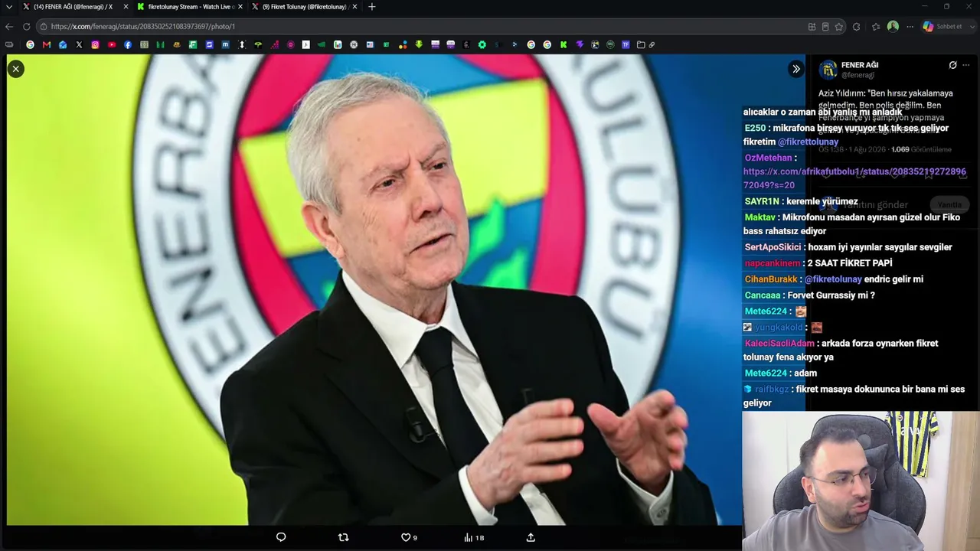The height and width of the screenshot is (551, 980).
Task: Select chat username SertApoSikici
Action: coord(773,247)
